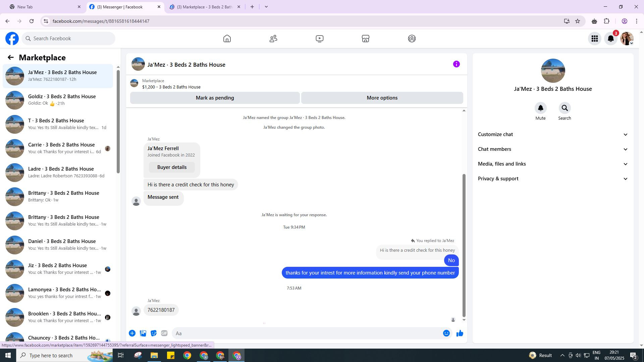Click the GIF picker icon in composer
This screenshot has width=644, height=362.
tap(164, 333)
